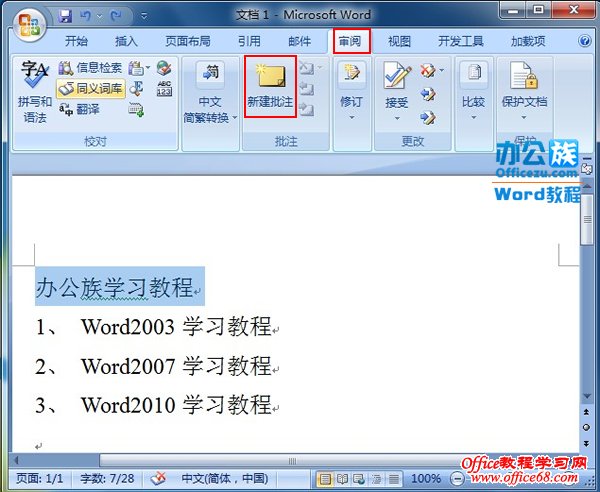Click the update IME dictionary keyboard icon
The image size is (600, 492).
tap(136, 110)
